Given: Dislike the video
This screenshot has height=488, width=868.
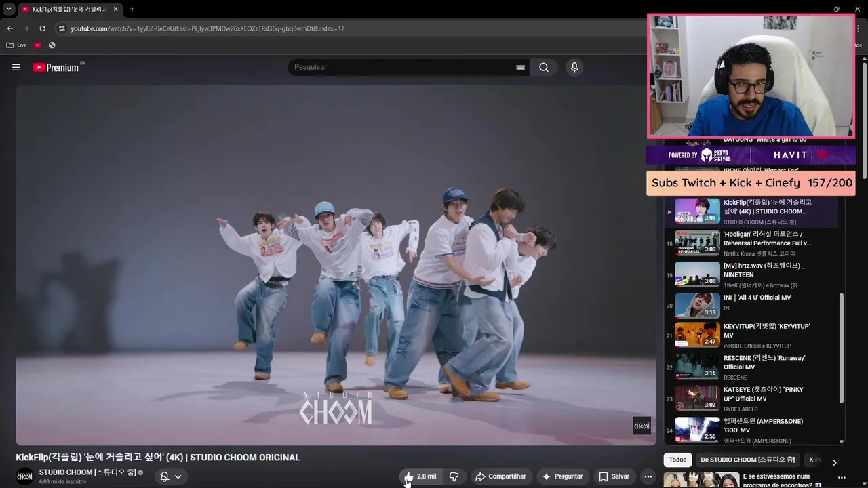Looking at the screenshot, I should [454, 476].
